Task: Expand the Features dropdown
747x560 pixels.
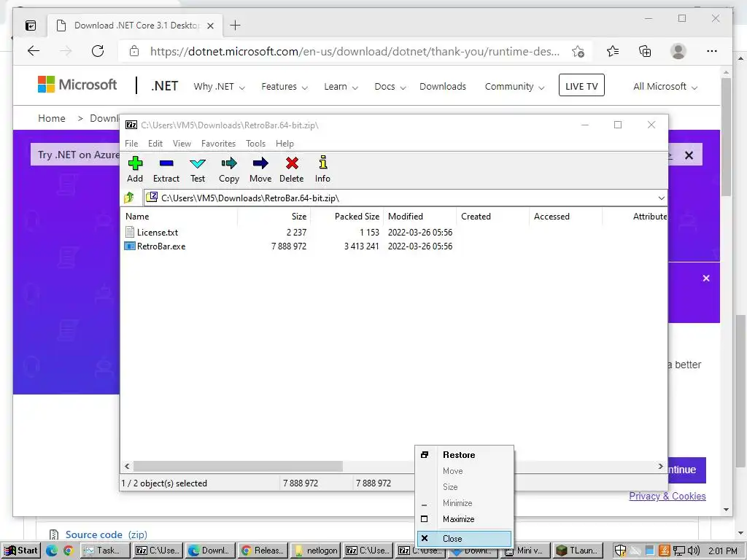Action: tap(285, 87)
